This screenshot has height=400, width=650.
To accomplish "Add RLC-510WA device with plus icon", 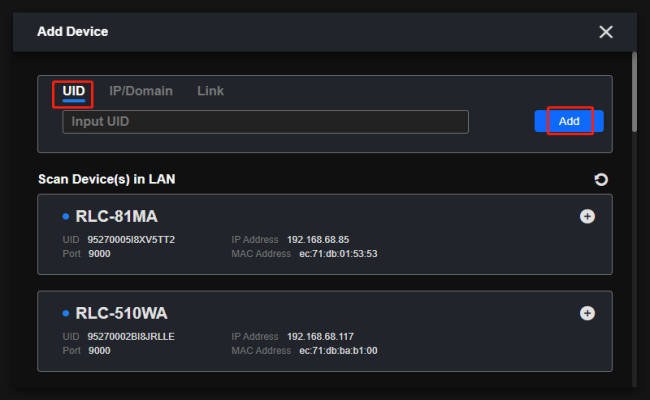I will tap(587, 313).
